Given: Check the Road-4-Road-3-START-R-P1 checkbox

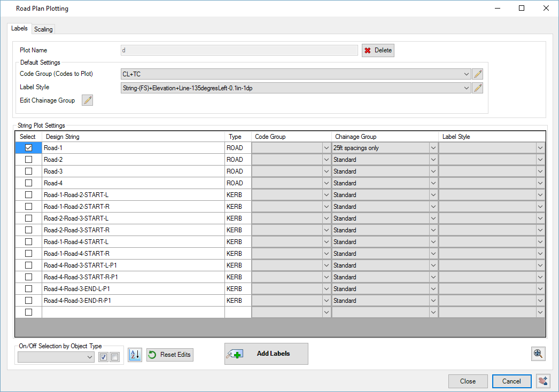Looking at the screenshot, I should tap(28, 277).
